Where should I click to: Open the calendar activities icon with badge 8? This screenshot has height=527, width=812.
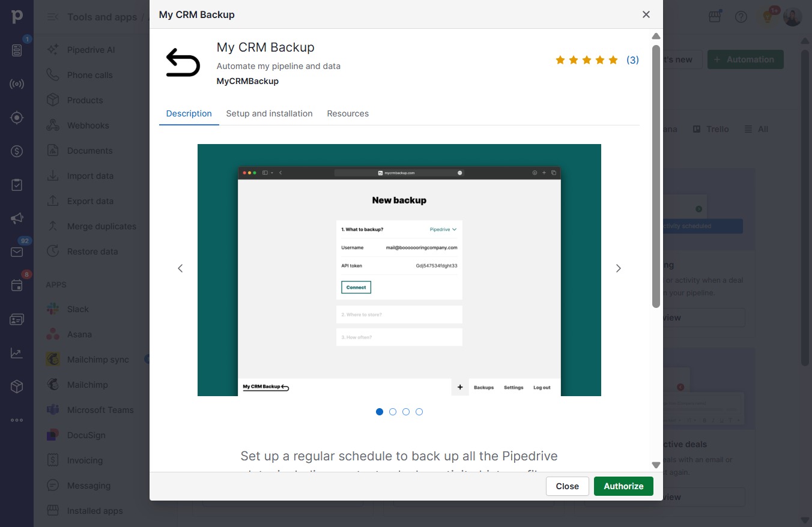pyautogui.click(x=17, y=286)
